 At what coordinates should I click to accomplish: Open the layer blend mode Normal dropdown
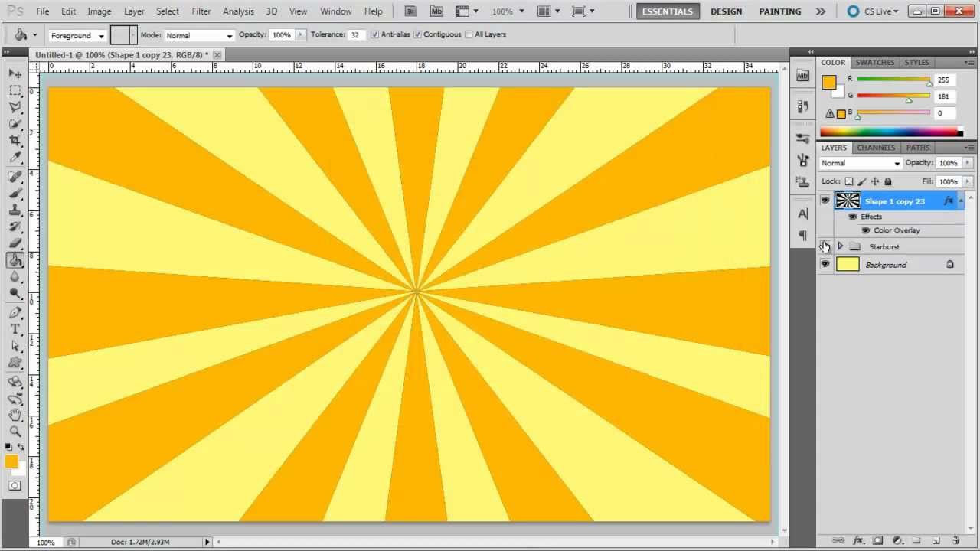(861, 163)
